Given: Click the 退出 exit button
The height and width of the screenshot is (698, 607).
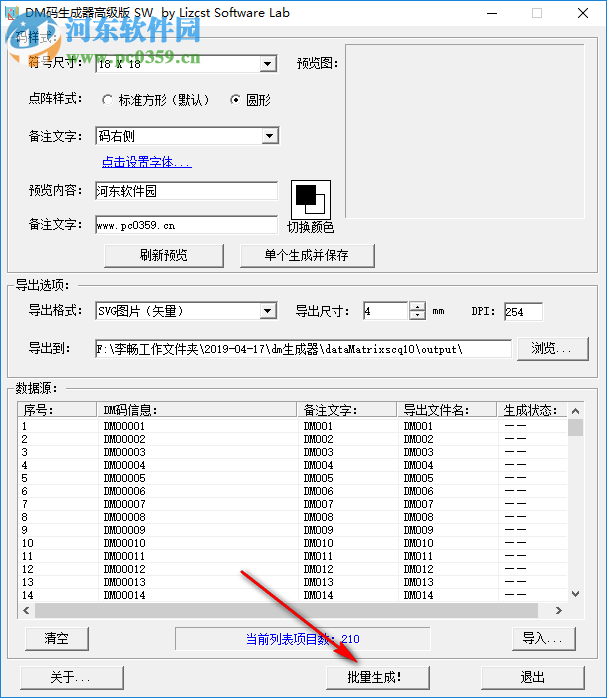Looking at the screenshot, I should (533, 678).
